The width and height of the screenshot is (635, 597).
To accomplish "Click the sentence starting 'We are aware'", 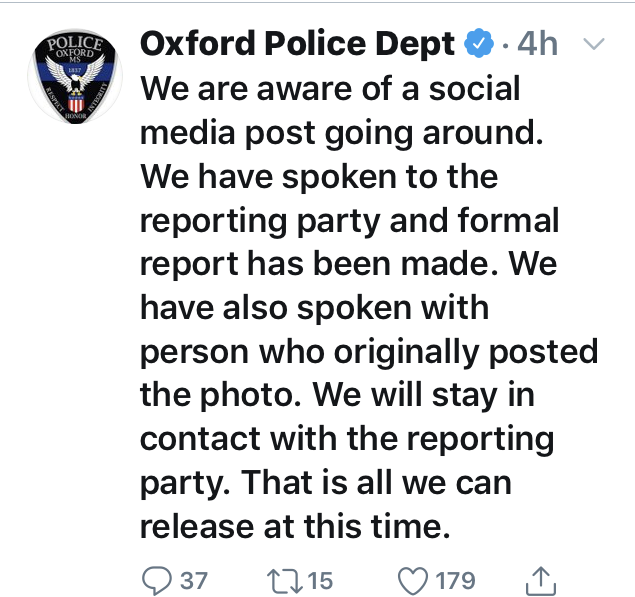I will [x=330, y=88].
